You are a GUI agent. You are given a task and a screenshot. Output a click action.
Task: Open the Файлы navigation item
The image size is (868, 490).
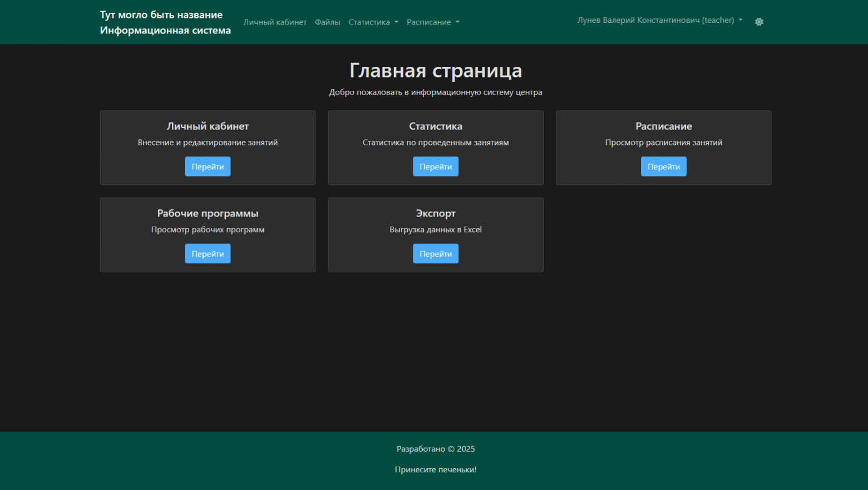(328, 22)
